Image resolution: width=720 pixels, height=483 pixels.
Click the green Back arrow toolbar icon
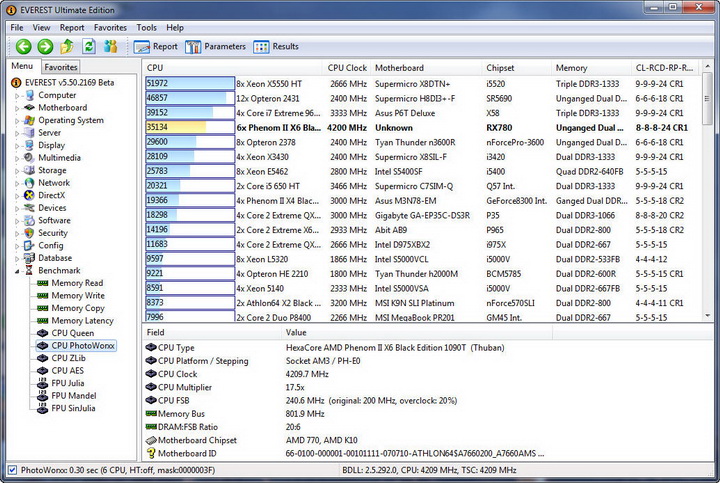click(x=23, y=46)
